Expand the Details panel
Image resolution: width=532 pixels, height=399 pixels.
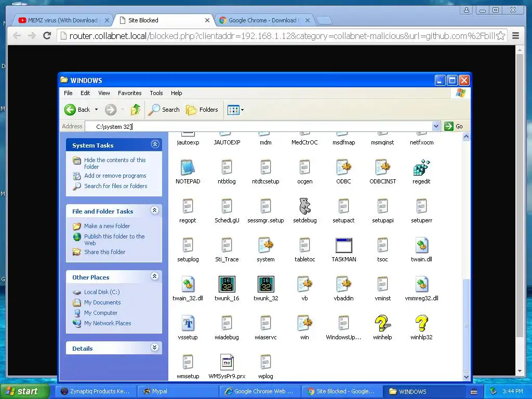[155, 348]
